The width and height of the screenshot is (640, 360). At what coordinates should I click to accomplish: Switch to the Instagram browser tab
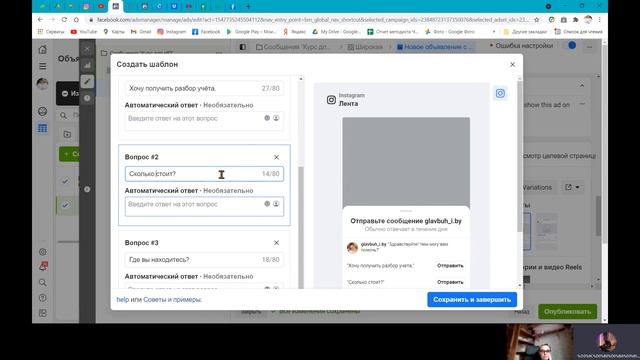(x=86, y=7)
